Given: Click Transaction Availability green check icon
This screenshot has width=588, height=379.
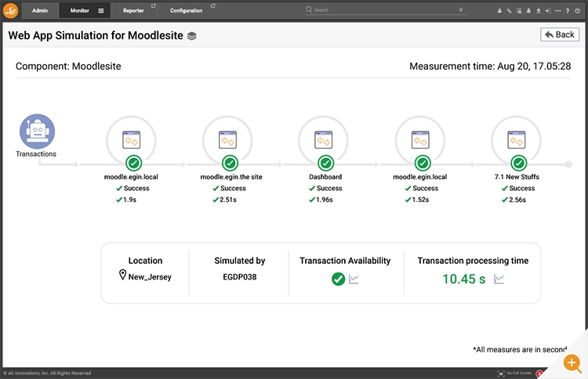Looking at the screenshot, I should click(x=338, y=279).
